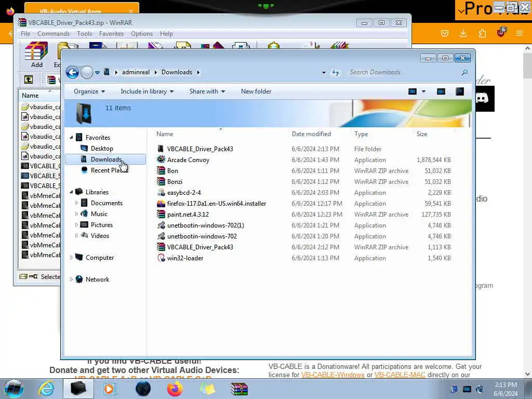The height and width of the screenshot is (399, 532).
Task: Open Firefox downloads arrow icon
Action: pos(463,33)
